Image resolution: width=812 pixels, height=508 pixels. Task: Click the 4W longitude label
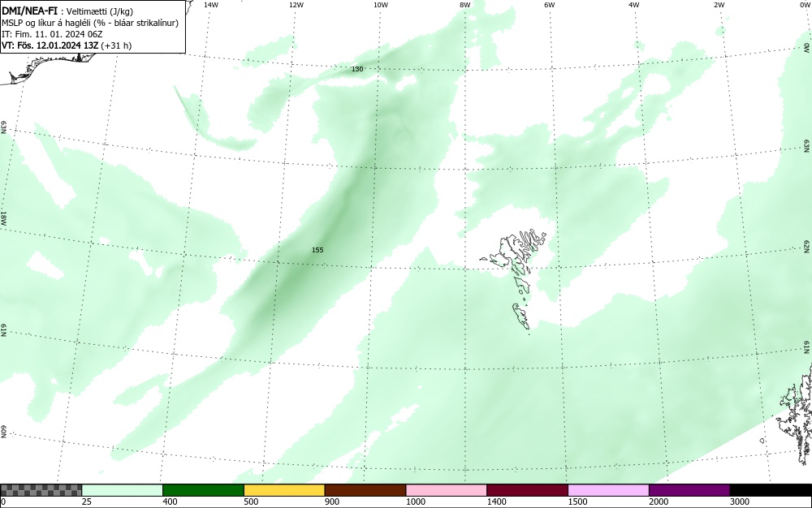634,5
